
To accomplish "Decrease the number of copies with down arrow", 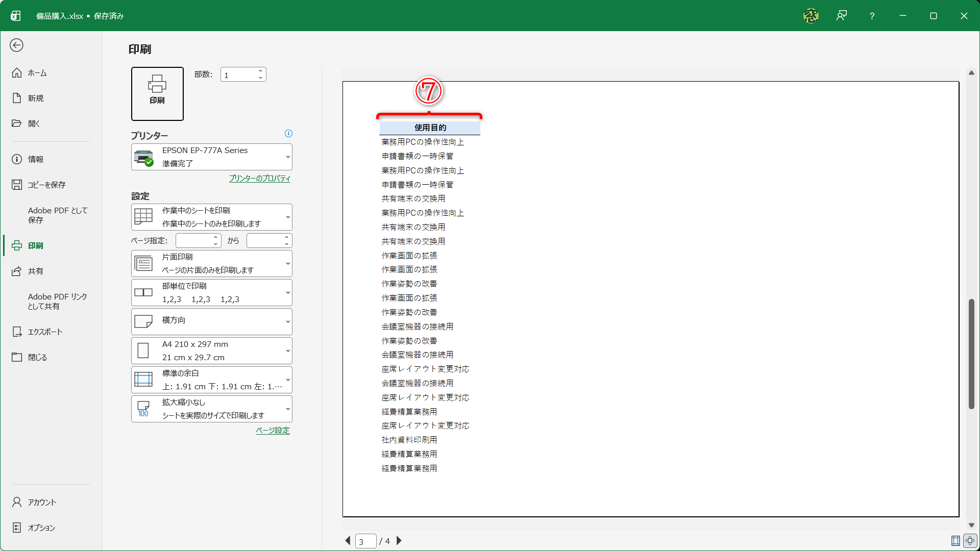I will tap(260, 78).
